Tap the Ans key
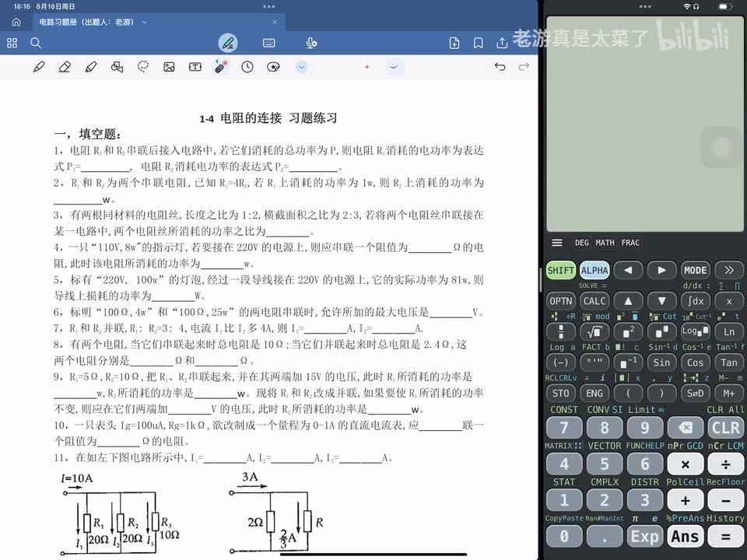Viewport: 747px width, 560px height. pos(685,537)
